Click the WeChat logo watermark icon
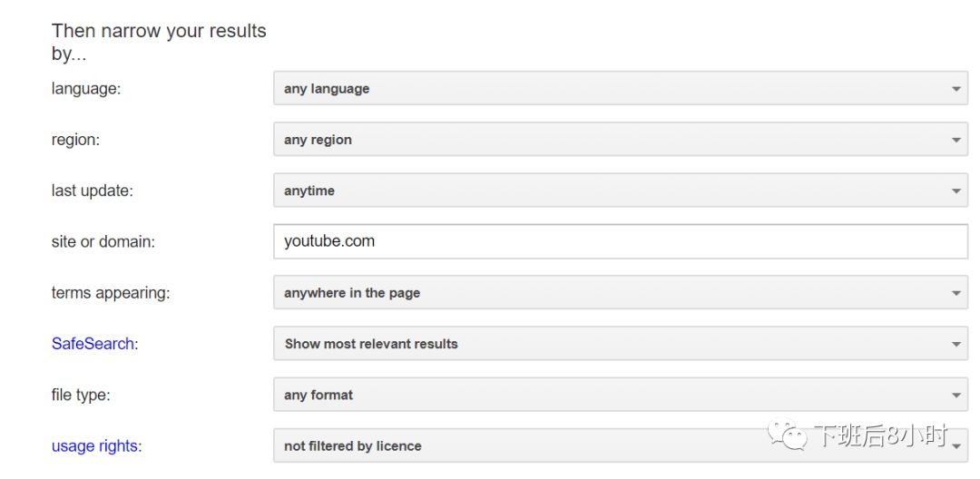The image size is (980, 479). [788, 437]
